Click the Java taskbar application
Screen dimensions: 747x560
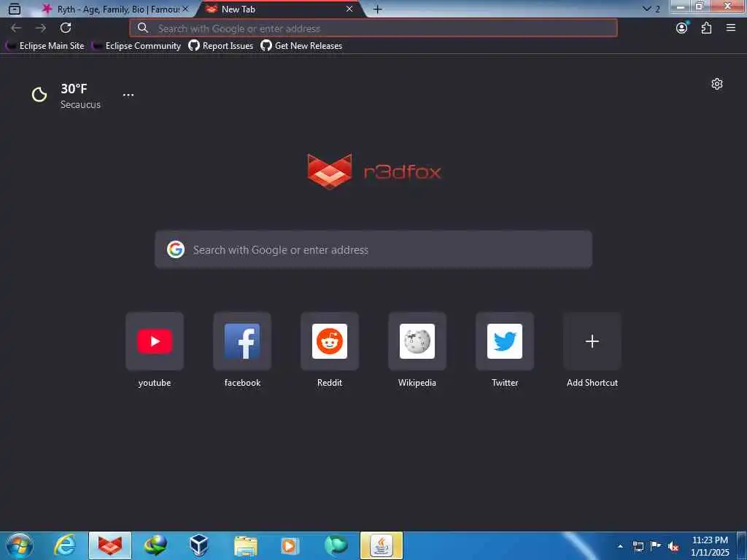click(x=382, y=545)
